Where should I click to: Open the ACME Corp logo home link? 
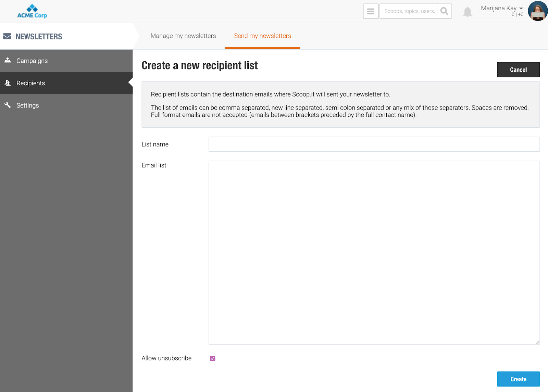tap(32, 11)
